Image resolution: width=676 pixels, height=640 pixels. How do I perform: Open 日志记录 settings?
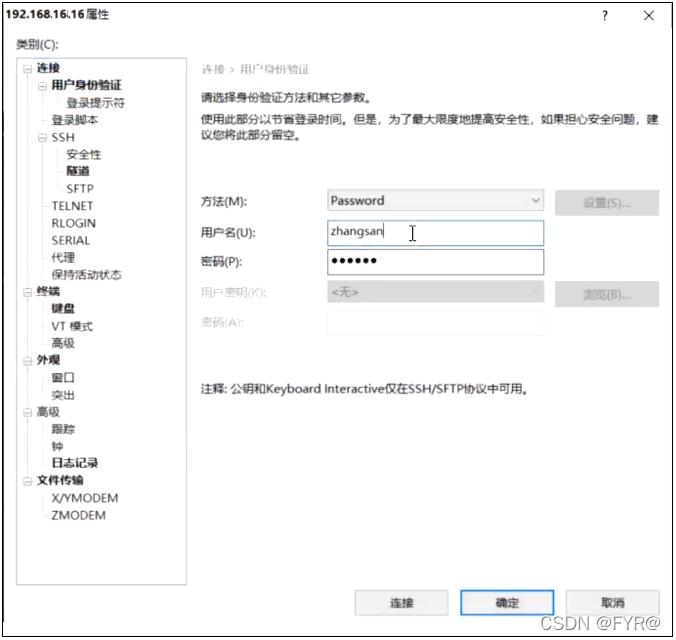(75, 463)
